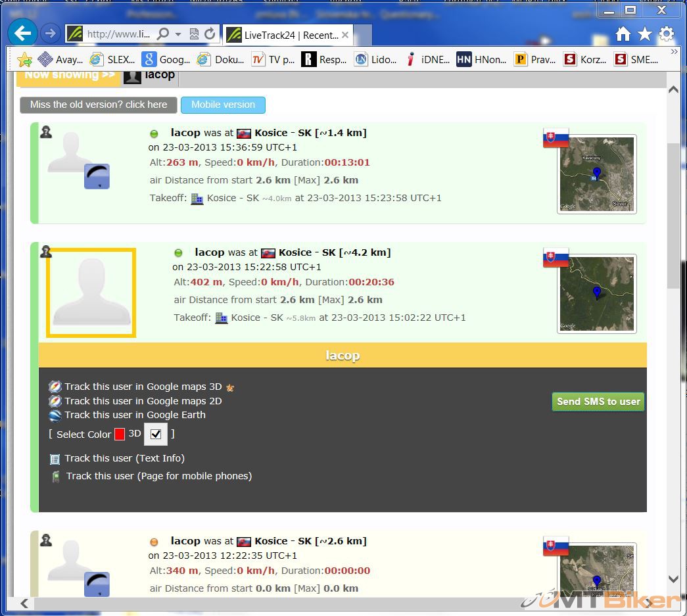Open browser settings gear icon

pyautogui.click(x=667, y=34)
